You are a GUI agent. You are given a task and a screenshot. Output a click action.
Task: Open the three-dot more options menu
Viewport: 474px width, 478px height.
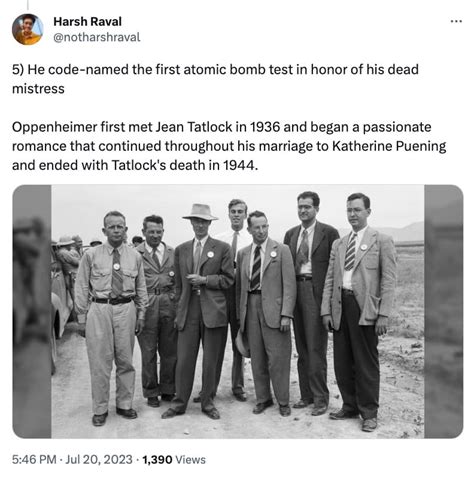click(456, 21)
